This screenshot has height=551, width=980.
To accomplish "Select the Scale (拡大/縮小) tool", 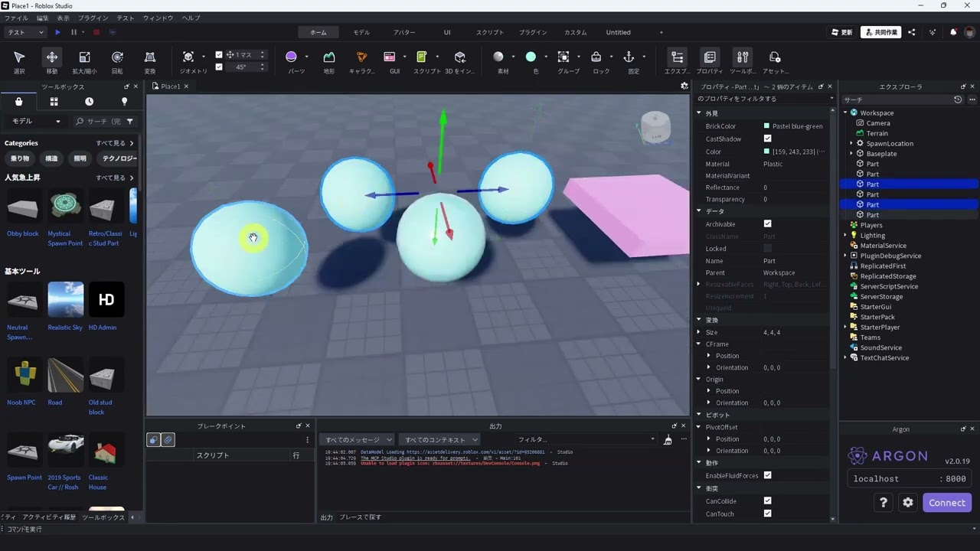I will 85,57.
